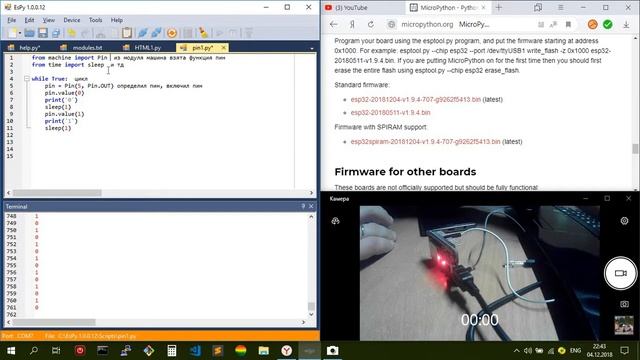The image size is (640, 360).
Task: Click the Terminal panel help question mark
Action: tap(303, 207)
